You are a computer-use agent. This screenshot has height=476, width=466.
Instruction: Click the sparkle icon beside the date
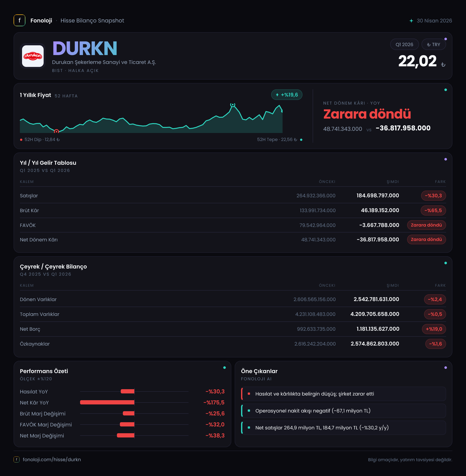click(x=411, y=21)
